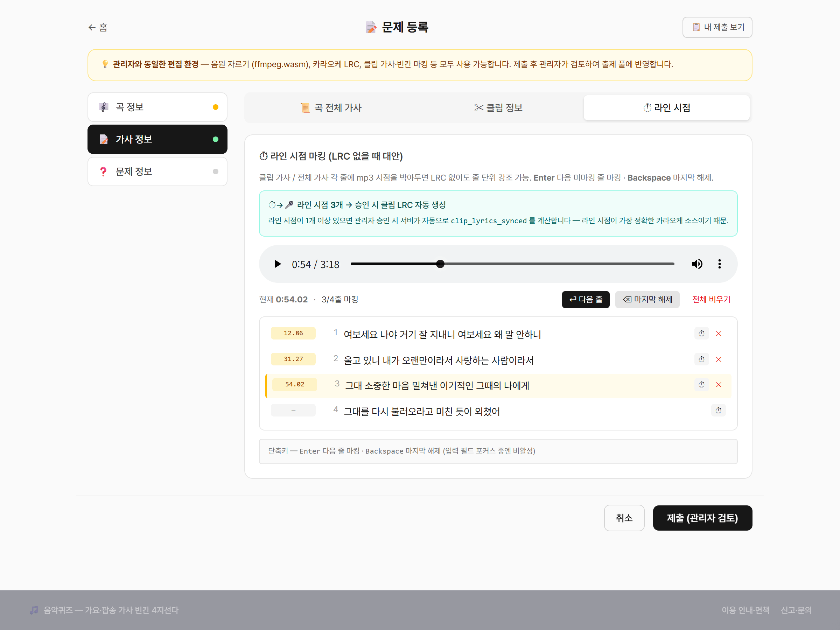Select 곡 정보 sidebar section
Image resolution: width=840 pixels, height=630 pixels.
157,107
